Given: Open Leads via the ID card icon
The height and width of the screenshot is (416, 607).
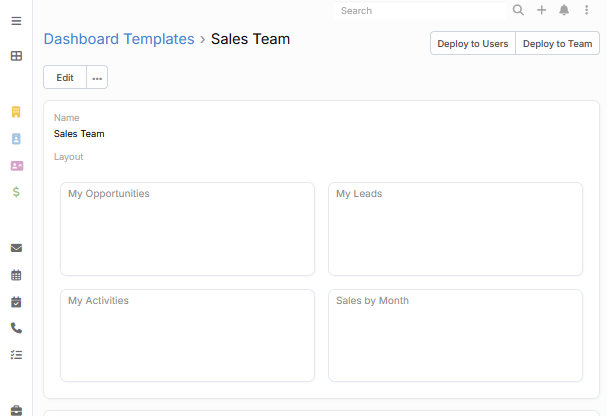Looking at the screenshot, I should 16,166.
